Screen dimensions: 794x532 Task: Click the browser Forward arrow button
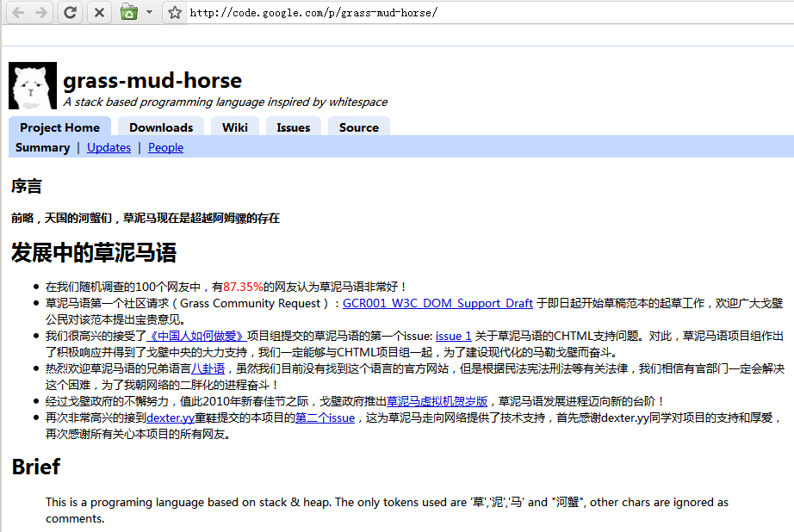(x=41, y=12)
